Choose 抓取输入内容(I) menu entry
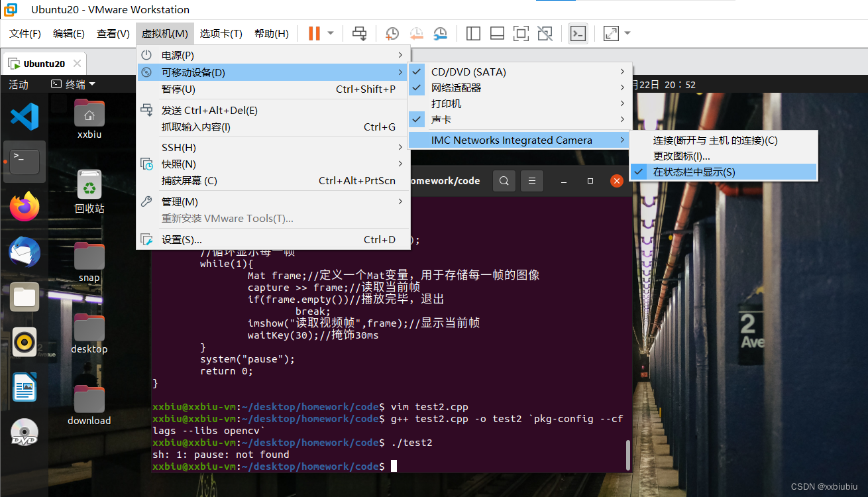Screen dimensions: 868x497 274,127
